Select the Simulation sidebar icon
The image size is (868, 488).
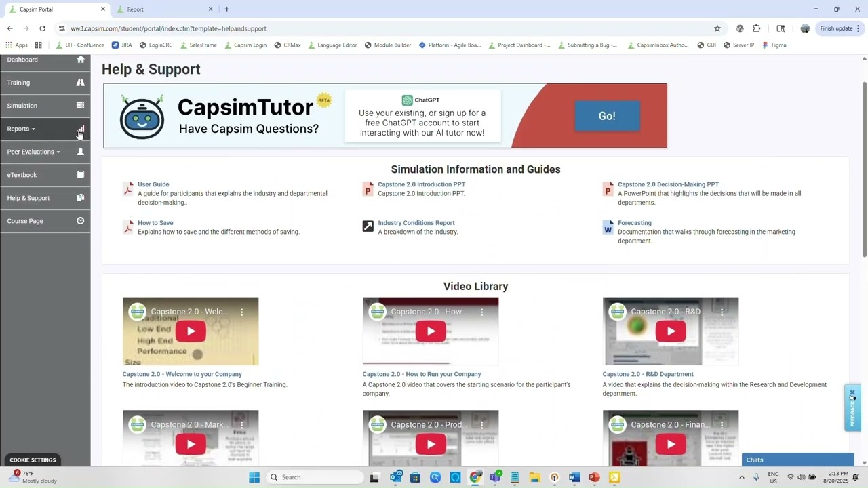pyautogui.click(x=81, y=106)
